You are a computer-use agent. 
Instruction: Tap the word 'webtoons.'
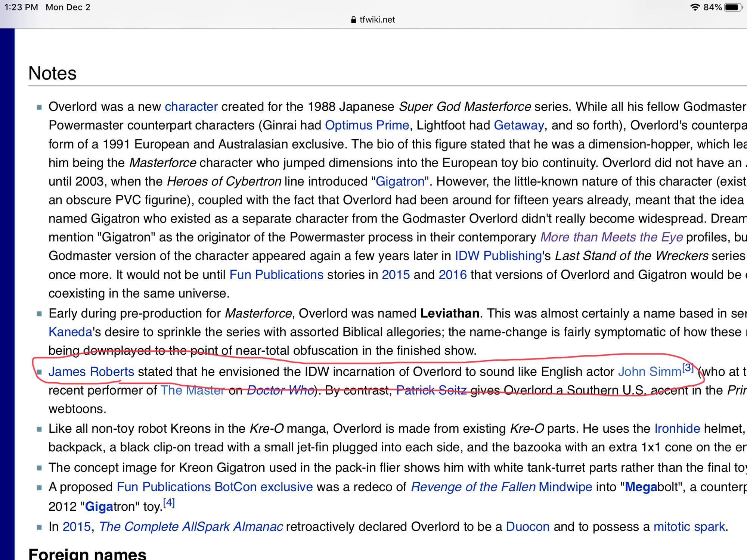(77, 409)
